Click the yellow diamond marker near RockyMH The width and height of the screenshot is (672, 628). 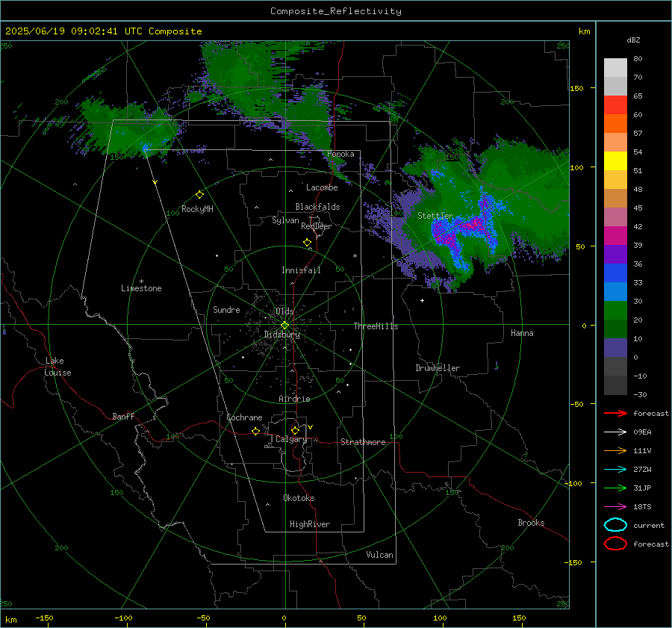(x=199, y=195)
